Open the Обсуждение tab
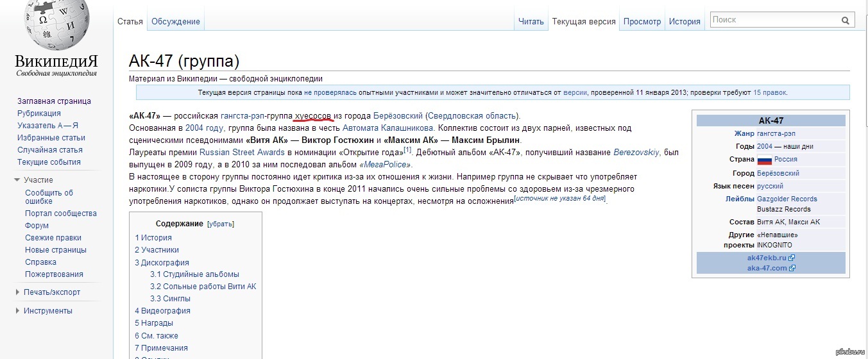The image size is (868, 359). pyautogui.click(x=176, y=21)
